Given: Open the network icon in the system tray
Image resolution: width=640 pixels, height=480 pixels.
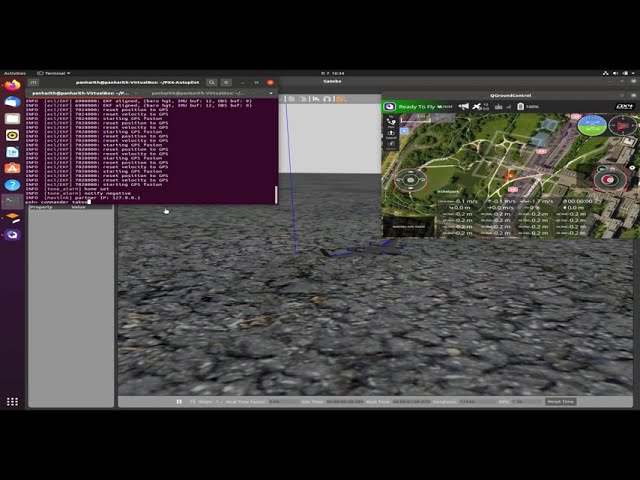Looking at the screenshot, I should click(605, 73).
